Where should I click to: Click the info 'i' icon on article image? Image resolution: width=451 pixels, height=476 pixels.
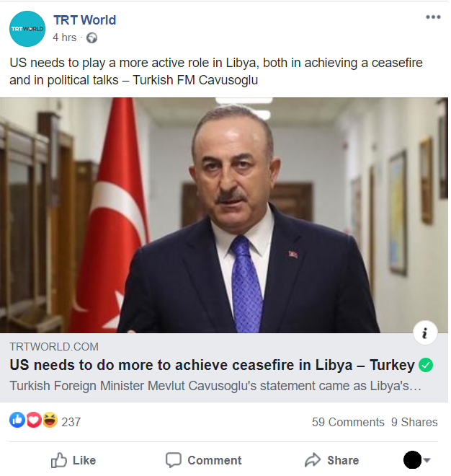point(425,332)
